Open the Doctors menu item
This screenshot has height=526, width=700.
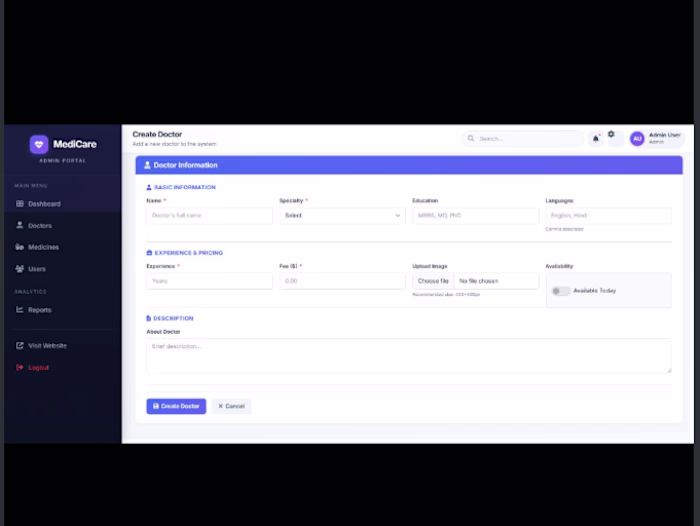62,225
